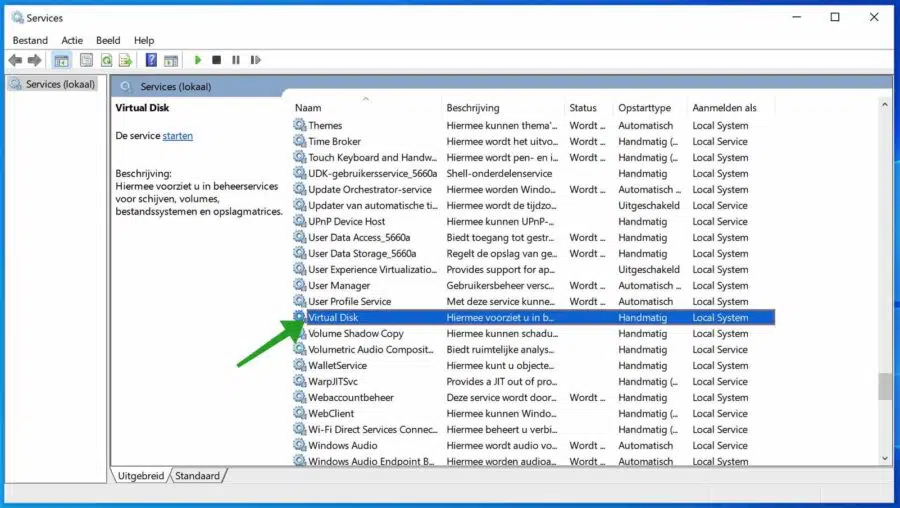900x508 pixels.
Task: Click the Export list toolbar icon
Action: click(x=125, y=60)
